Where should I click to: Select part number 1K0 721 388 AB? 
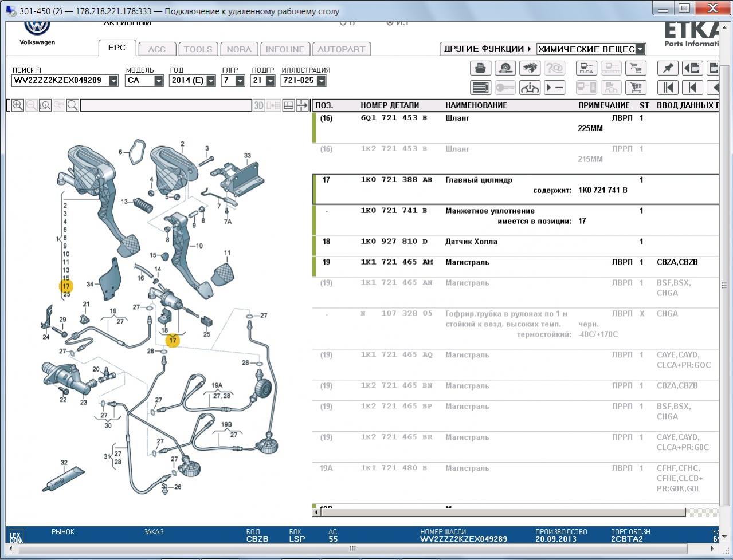(x=396, y=180)
